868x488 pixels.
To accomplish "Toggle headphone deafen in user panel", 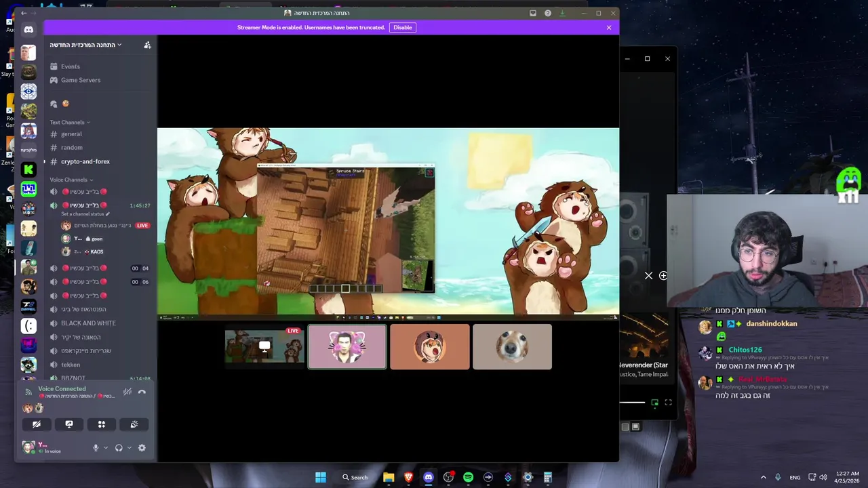I will [119, 448].
